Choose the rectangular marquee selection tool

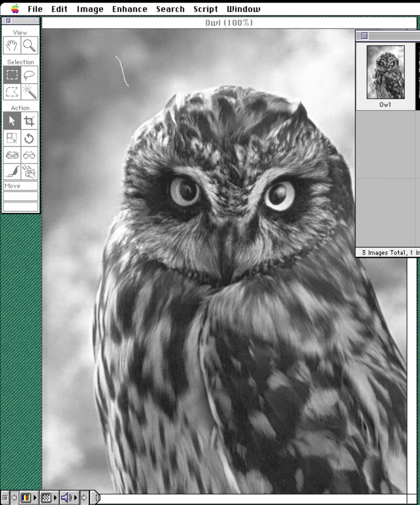click(x=12, y=75)
